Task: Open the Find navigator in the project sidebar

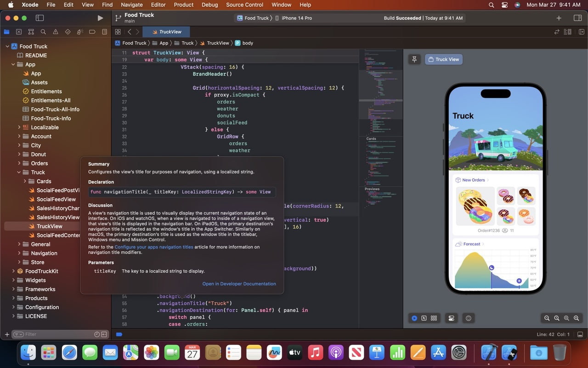Action: [43, 32]
